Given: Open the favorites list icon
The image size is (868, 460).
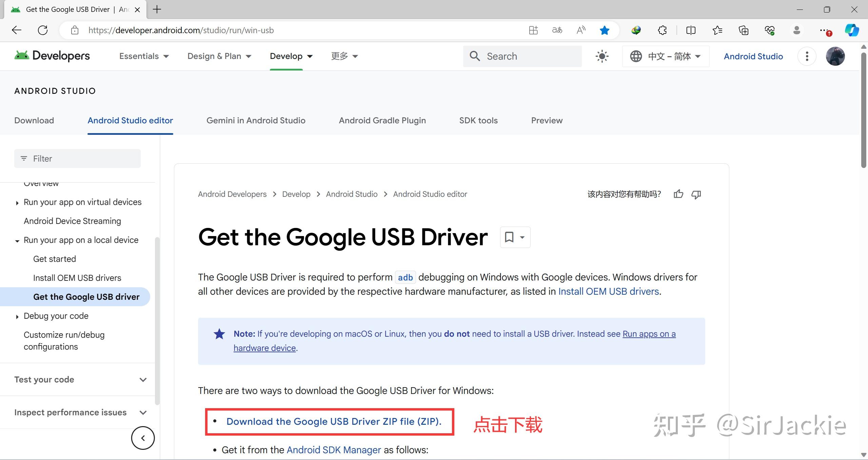Looking at the screenshot, I should [717, 30].
